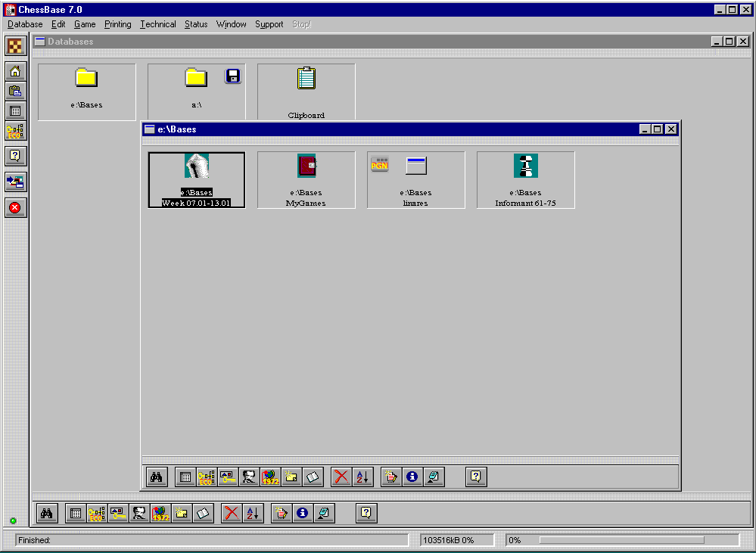Click the help icon in the e:\Bases toolbar
756x553 pixels.
coord(476,477)
